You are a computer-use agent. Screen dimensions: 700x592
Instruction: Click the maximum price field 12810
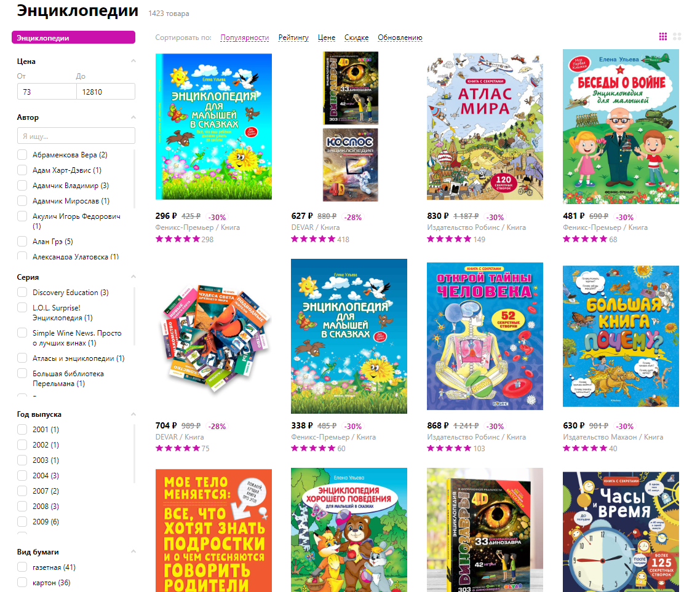tap(106, 92)
